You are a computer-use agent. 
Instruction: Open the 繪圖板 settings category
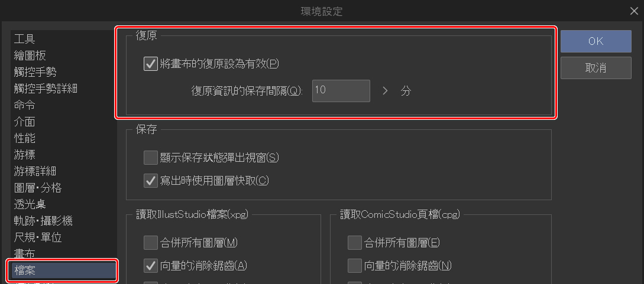[x=30, y=56]
